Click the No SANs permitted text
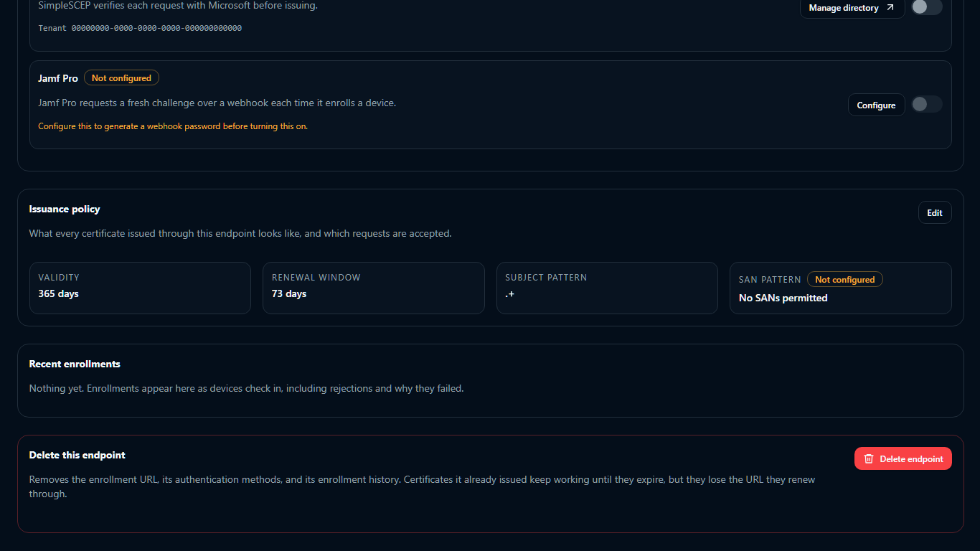Image resolution: width=980 pixels, height=551 pixels. (x=783, y=298)
